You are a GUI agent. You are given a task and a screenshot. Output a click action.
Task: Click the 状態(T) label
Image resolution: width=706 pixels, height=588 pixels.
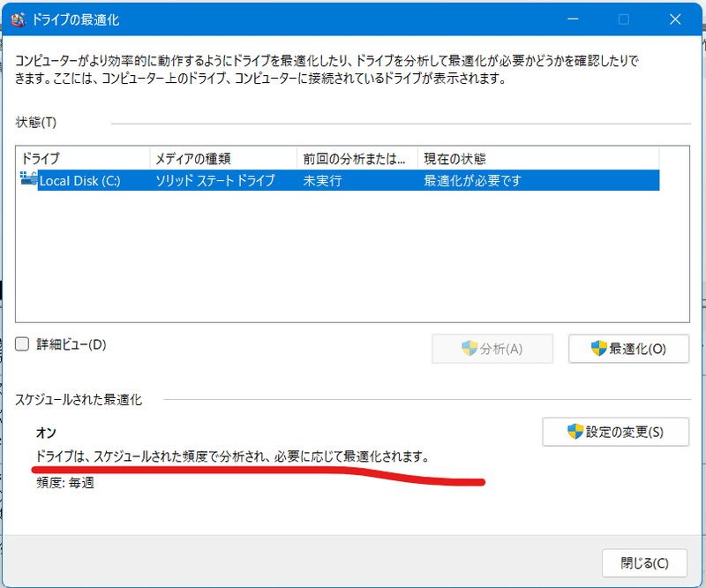[36, 122]
